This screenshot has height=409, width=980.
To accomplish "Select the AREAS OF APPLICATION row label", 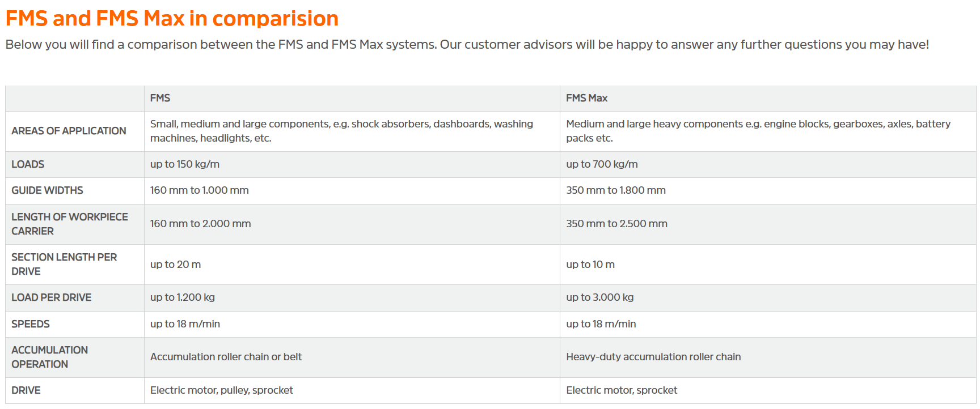I will pos(69,131).
